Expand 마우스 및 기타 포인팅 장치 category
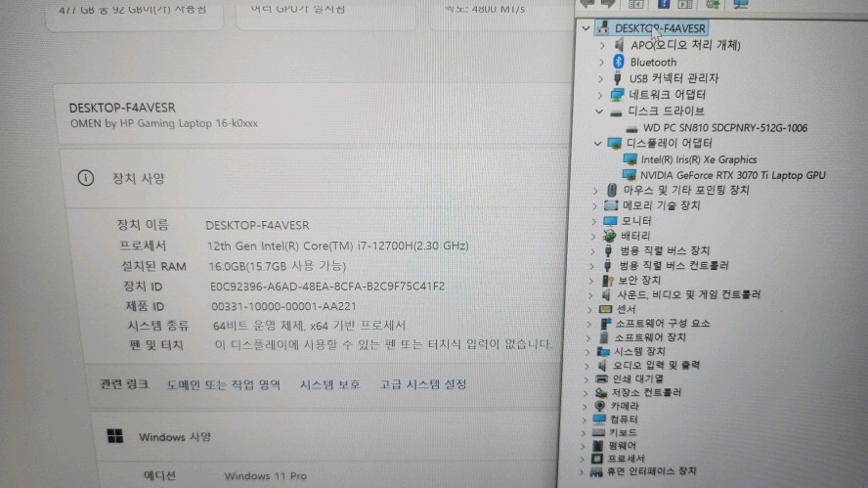 click(595, 191)
